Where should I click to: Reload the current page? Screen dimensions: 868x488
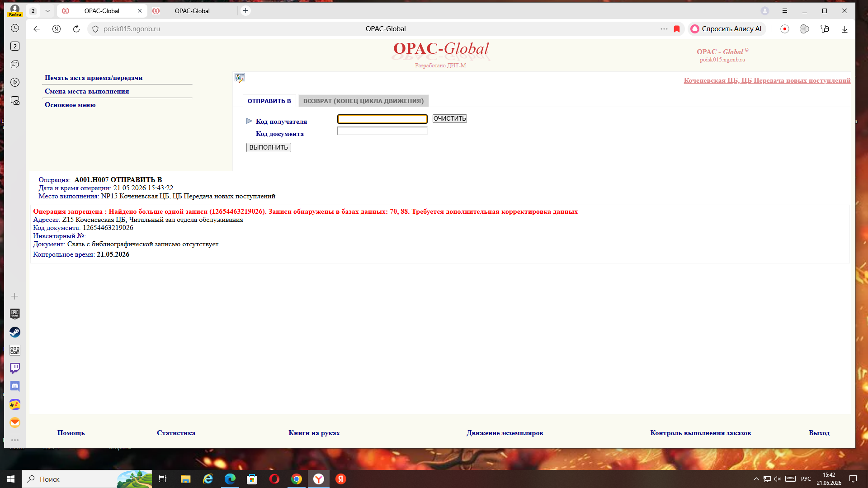click(76, 29)
